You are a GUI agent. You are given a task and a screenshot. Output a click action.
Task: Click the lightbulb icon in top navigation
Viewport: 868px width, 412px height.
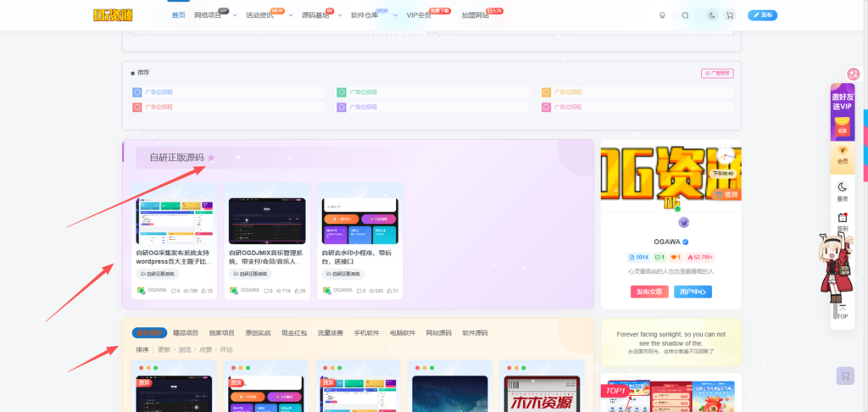(662, 15)
